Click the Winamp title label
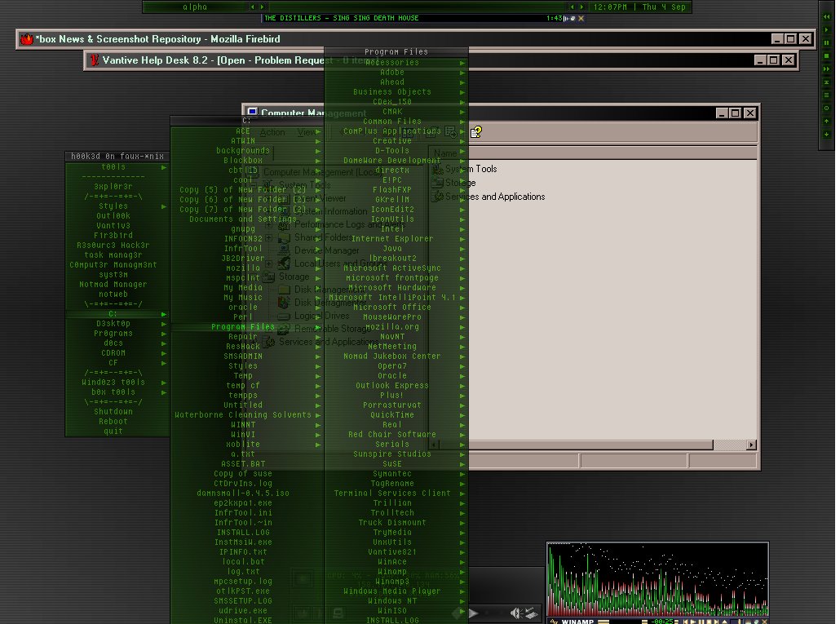 tap(577, 622)
